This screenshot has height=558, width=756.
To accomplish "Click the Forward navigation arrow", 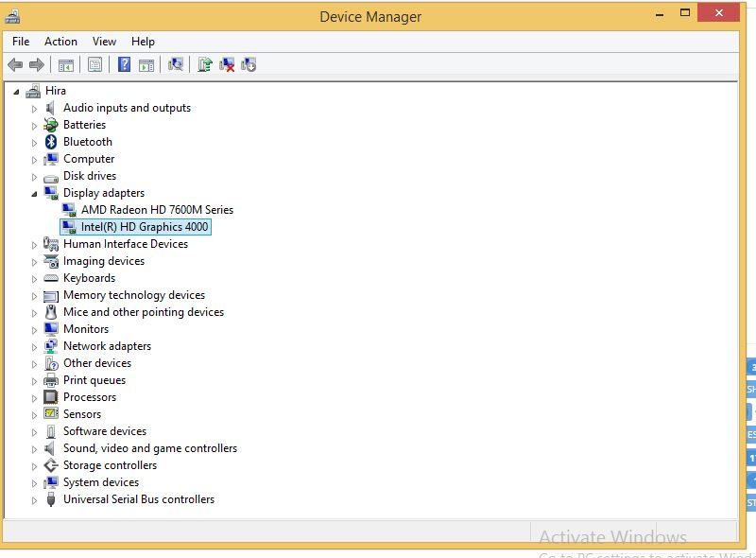I will [x=37, y=64].
